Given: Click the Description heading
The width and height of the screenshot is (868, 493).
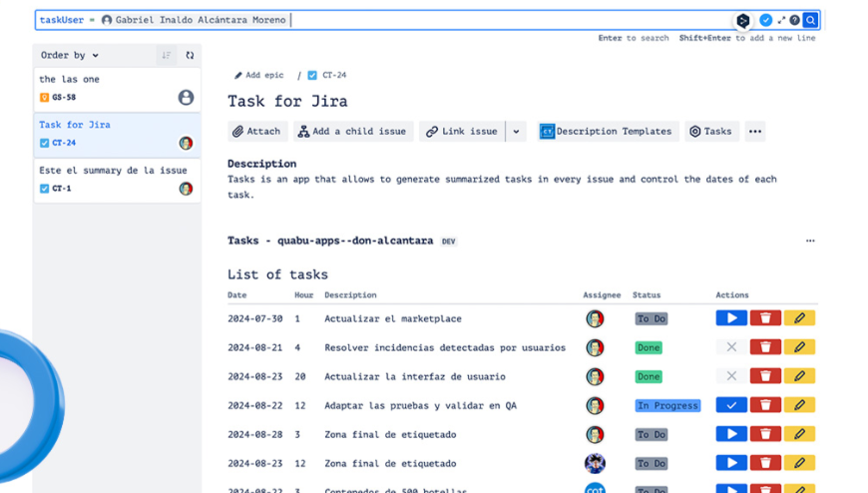Looking at the screenshot, I should pyautogui.click(x=261, y=164).
